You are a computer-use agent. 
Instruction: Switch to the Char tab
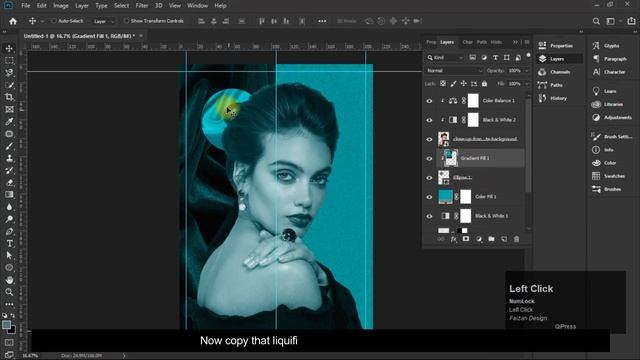point(467,42)
